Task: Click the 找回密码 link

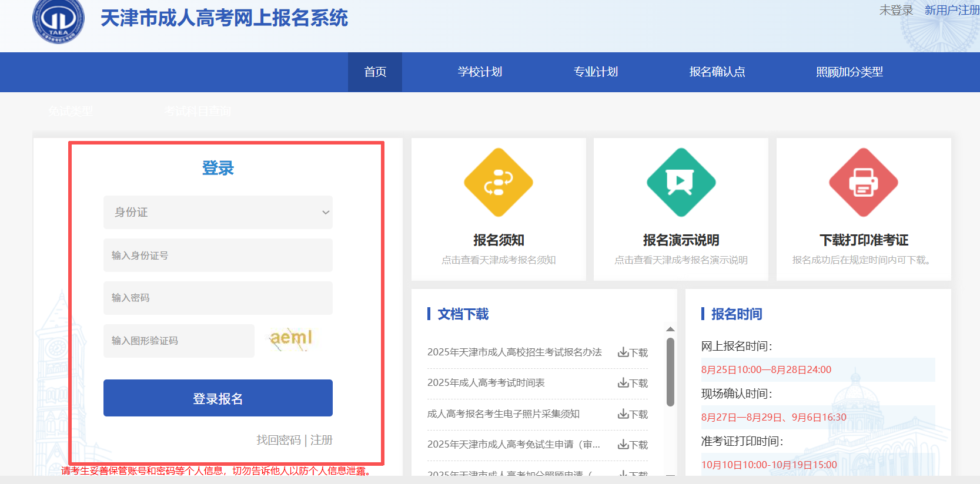Action: (278, 440)
